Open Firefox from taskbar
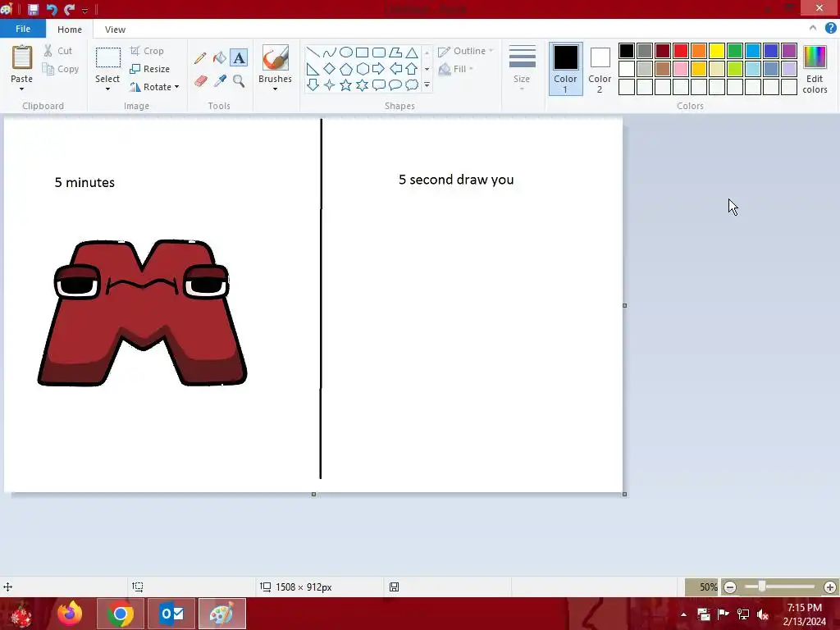Viewport: 840px width, 630px height. [70, 614]
